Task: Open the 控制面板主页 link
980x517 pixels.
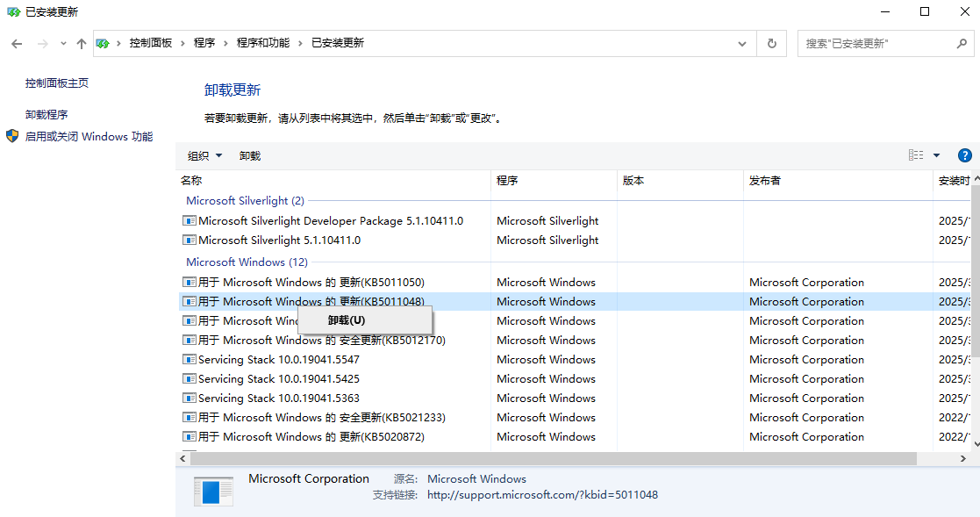Action: coord(57,83)
